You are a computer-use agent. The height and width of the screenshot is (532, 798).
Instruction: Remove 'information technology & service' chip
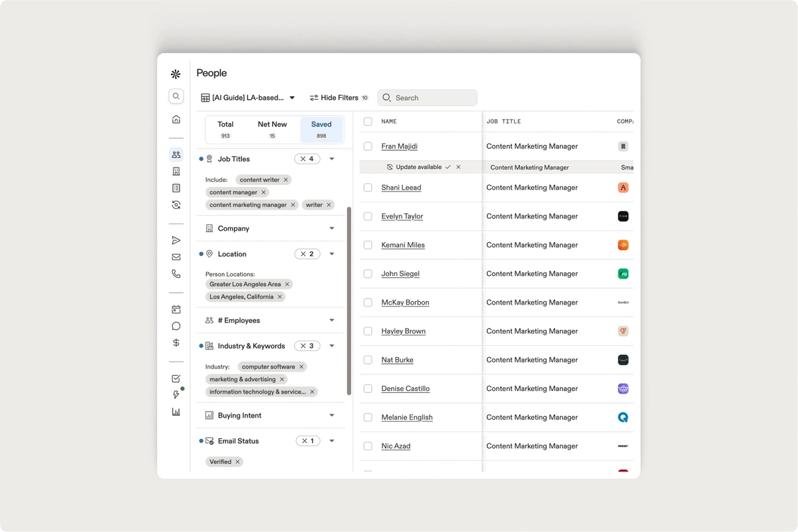pyautogui.click(x=313, y=392)
